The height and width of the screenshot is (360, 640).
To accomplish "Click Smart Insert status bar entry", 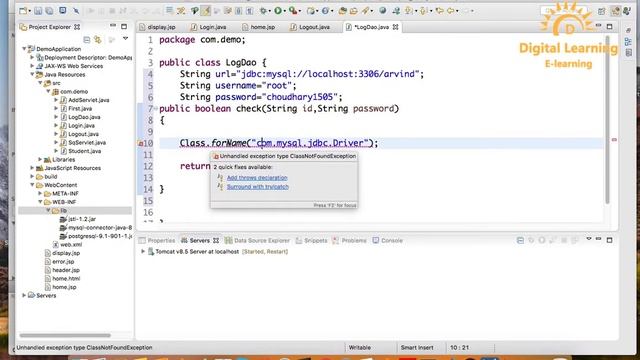I will [417, 347].
